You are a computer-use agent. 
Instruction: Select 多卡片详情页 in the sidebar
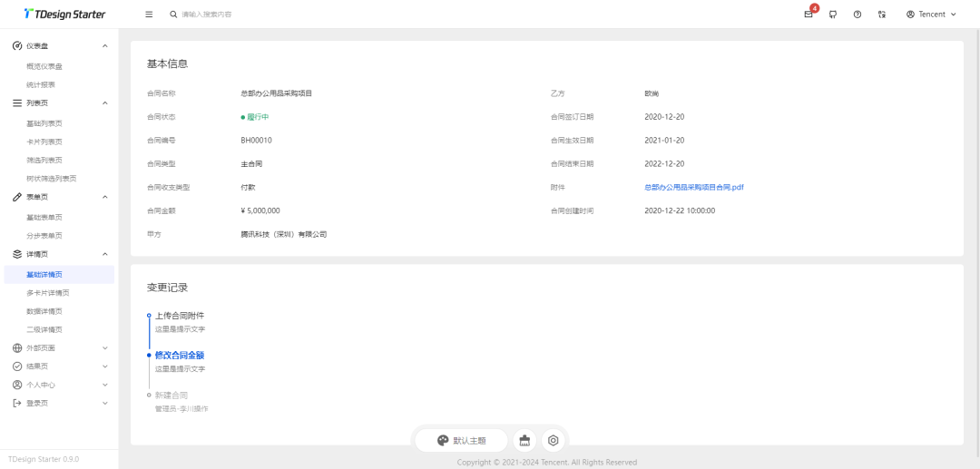(48, 293)
